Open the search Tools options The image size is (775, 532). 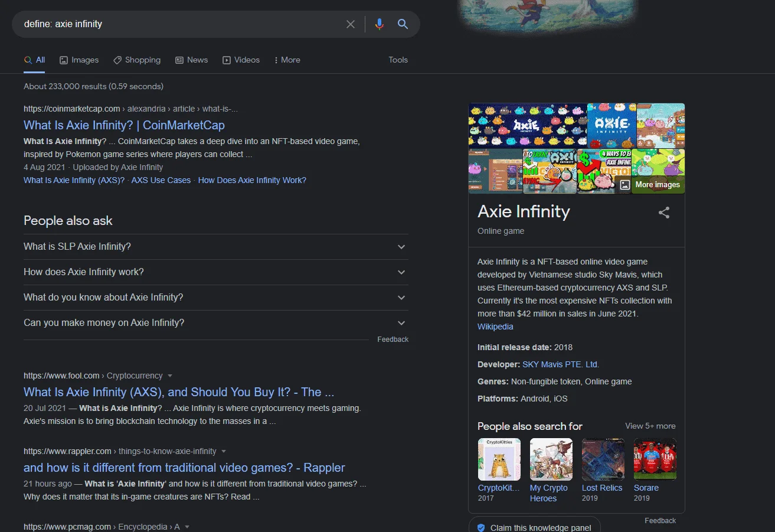click(x=398, y=60)
